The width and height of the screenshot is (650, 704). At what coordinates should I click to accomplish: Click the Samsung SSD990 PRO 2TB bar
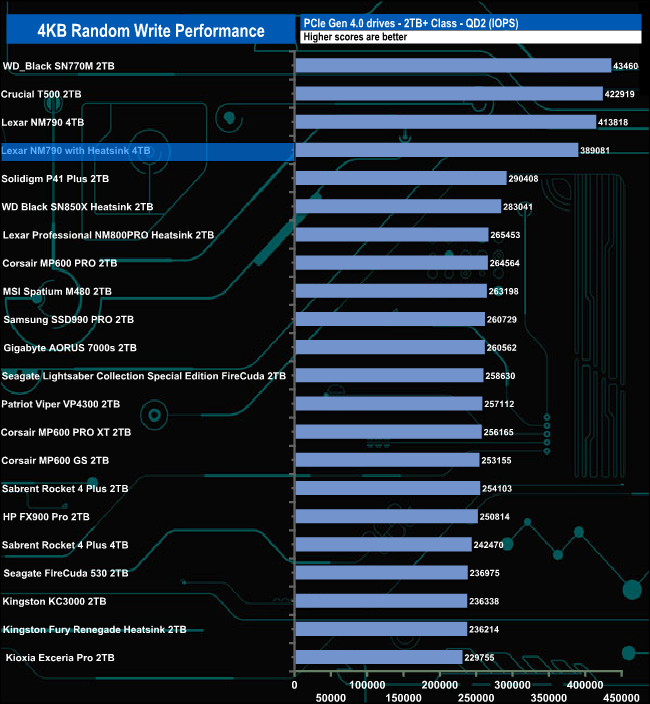pos(390,319)
